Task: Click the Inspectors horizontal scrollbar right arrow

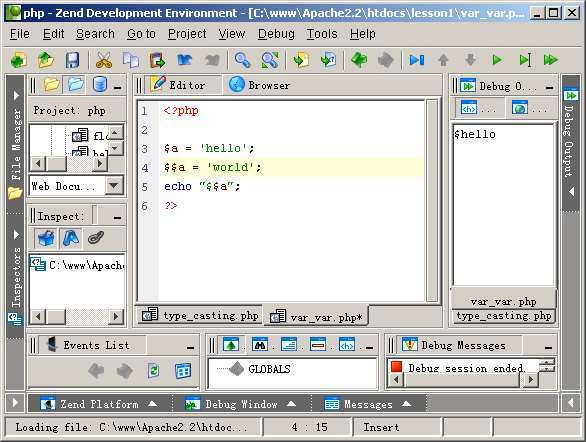Action: tap(116, 316)
